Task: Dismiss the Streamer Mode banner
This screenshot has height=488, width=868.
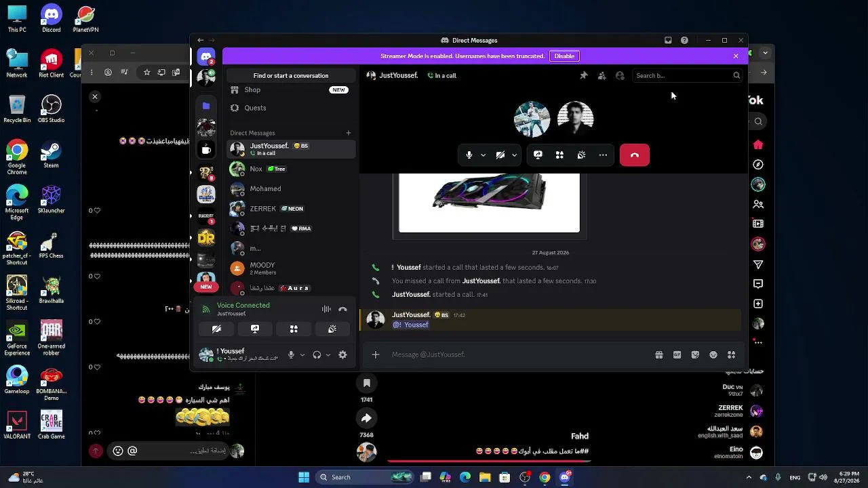Action: click(736, 56)
